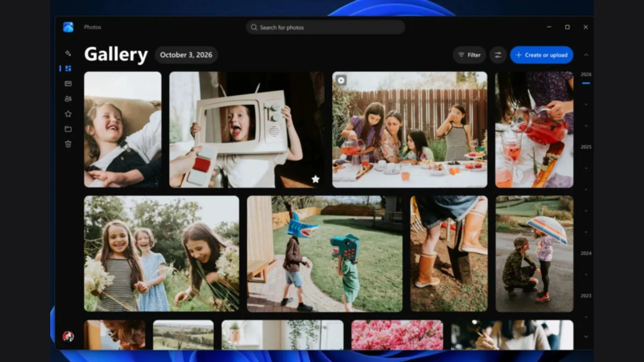Click Create or upload button
The image size is (644, 362).
pos(542,55)
